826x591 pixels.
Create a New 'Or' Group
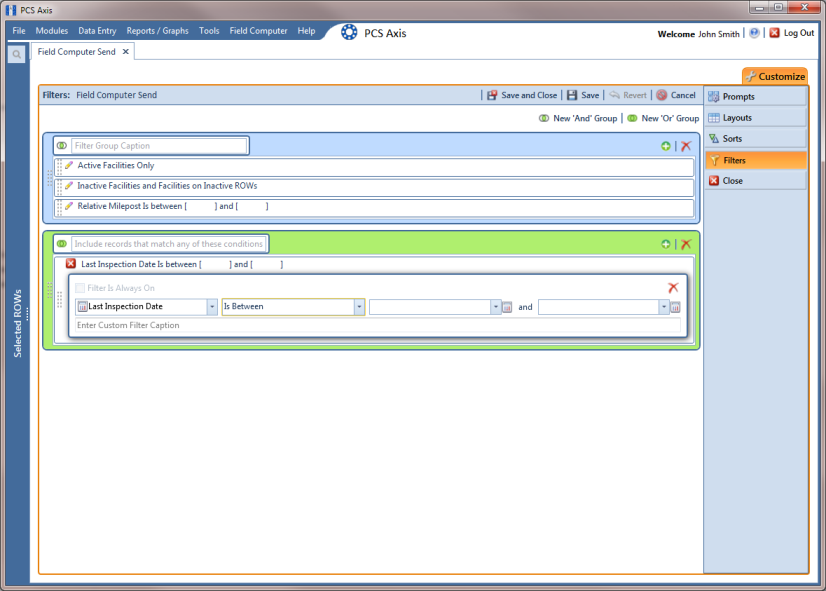[663, 119]
